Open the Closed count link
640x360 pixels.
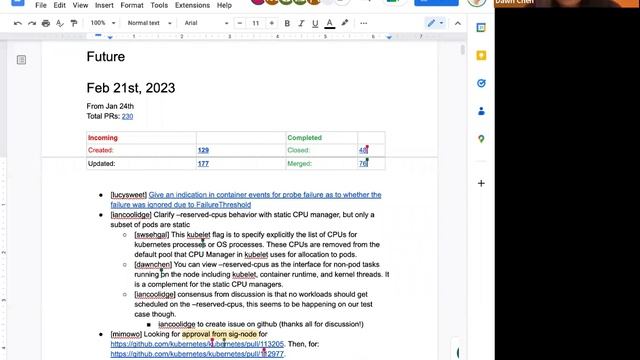point(363,150)
